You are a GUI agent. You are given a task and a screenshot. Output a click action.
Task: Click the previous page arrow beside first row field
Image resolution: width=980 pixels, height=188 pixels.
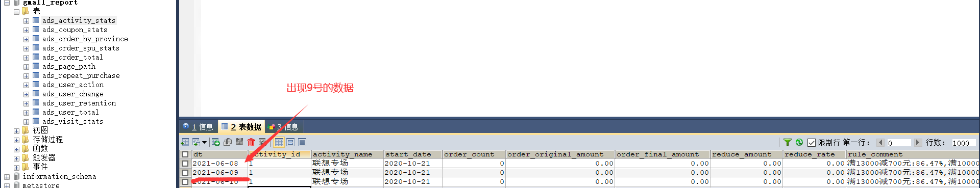880,143
